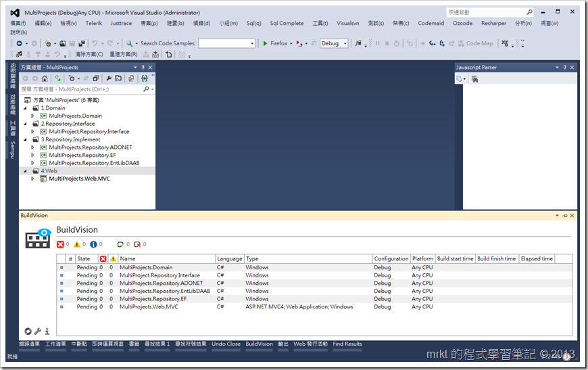Screen dimensions: 588x370
Task: Pin the Javascript Parser panel
Action: coord(565,68)
